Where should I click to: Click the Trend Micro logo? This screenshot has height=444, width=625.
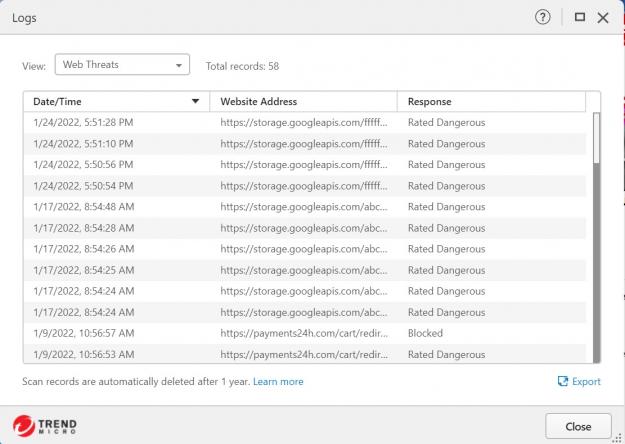pyautogui.click(x=45, y=426)
